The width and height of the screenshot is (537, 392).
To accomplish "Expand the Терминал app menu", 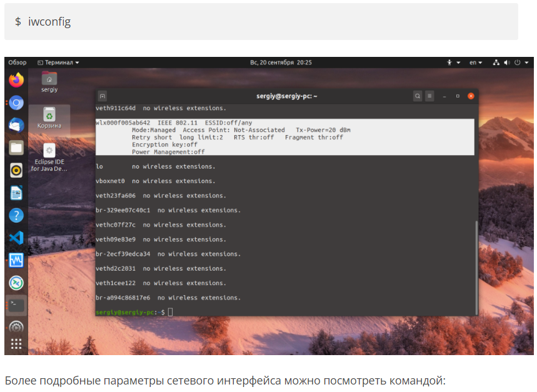I will 59,63.
